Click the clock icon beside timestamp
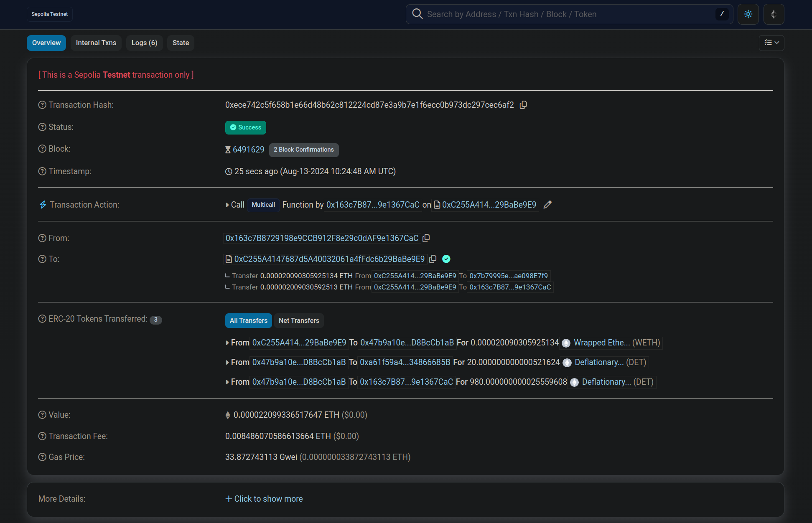This screenshot has width=812, height=523. (229, 172)
